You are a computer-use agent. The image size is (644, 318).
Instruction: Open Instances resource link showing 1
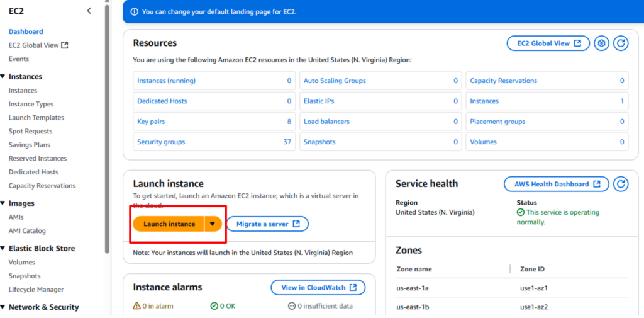coord(484,101)
